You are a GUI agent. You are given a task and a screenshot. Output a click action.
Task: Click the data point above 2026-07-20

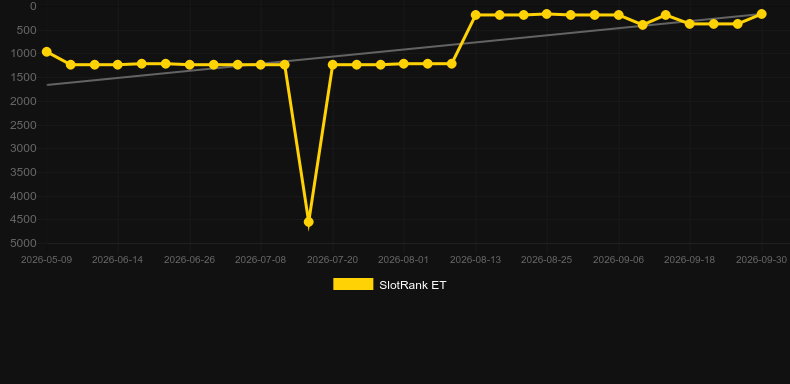[333, 65]
